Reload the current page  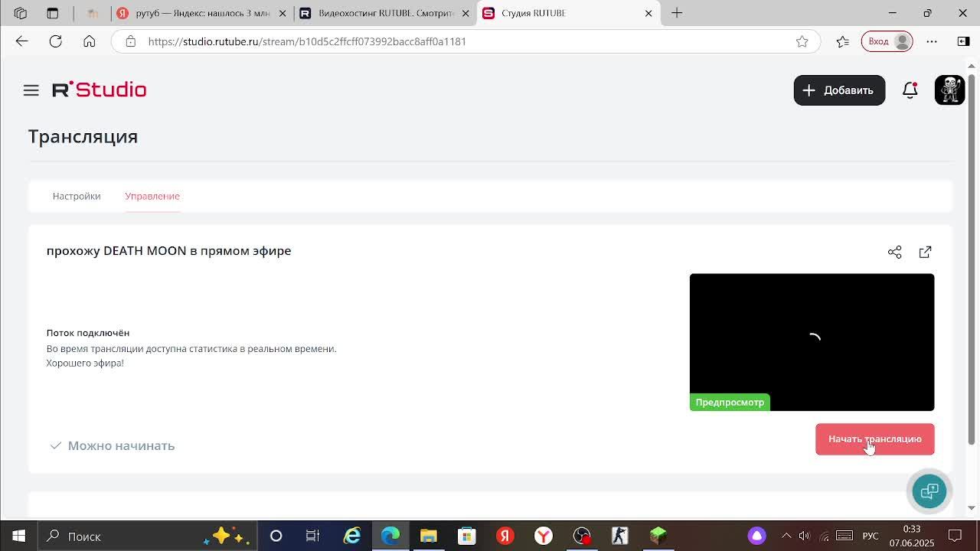tap(55, 41)
